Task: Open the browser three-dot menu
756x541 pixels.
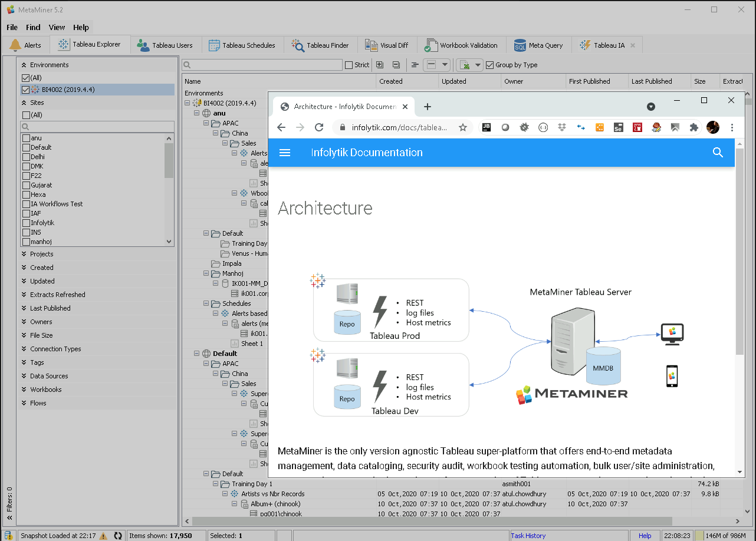Action: coord(732,127)
